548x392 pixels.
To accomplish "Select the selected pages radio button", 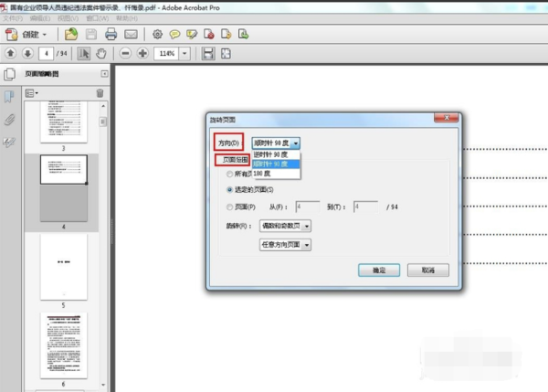I will click(229, 190).
